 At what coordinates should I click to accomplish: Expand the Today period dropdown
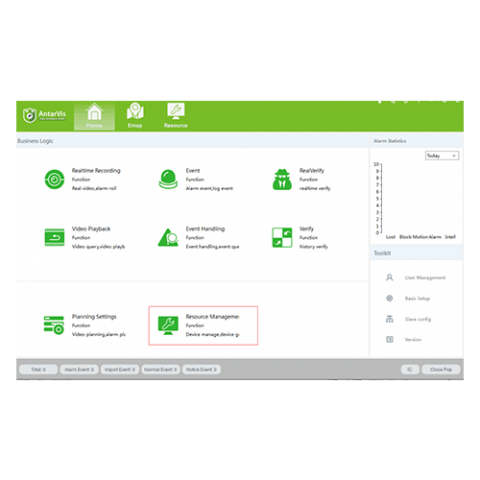(442, 156)
